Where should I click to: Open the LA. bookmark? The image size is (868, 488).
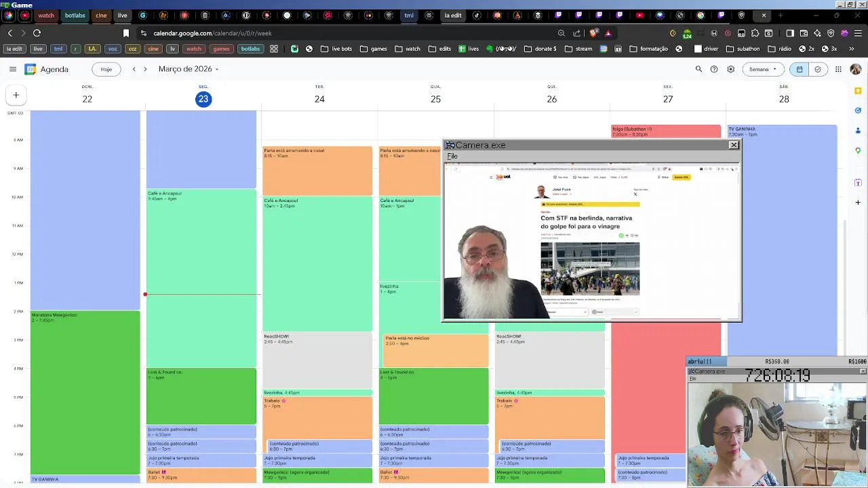tap(93, 49)
